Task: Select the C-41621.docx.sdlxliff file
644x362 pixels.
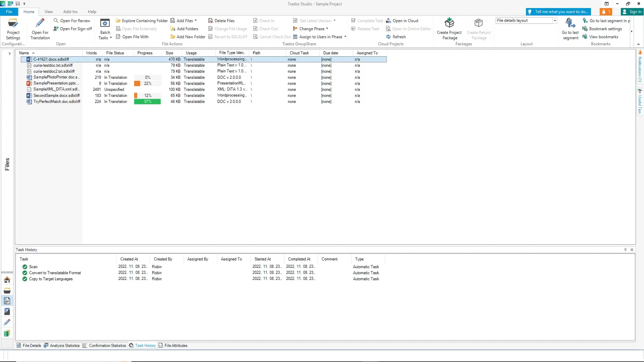Action: point(204,59)
